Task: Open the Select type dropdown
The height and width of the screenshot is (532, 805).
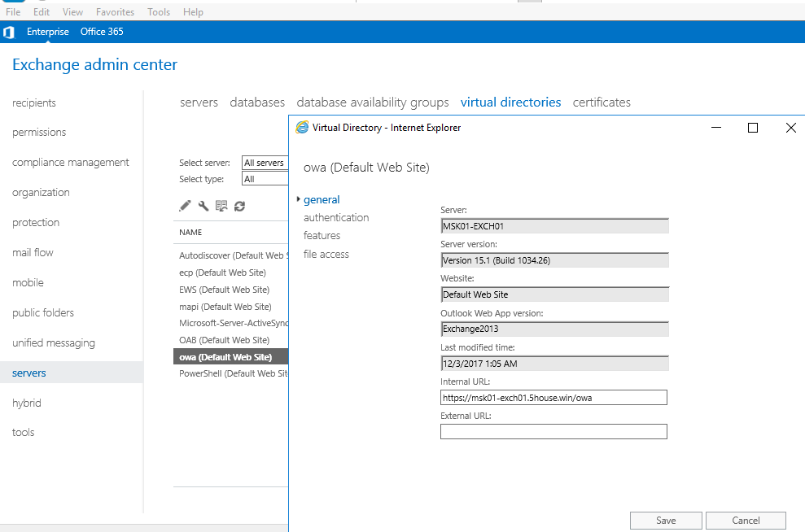Action: 265,179
